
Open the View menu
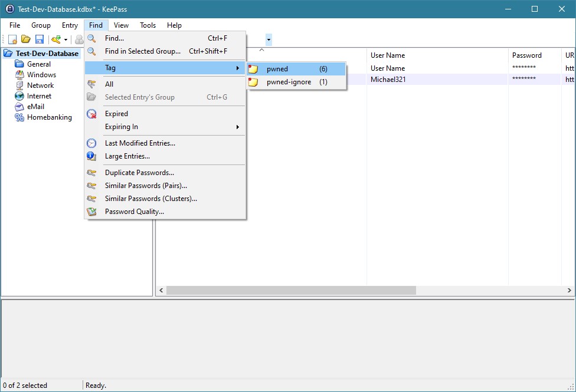coord(121,25)
